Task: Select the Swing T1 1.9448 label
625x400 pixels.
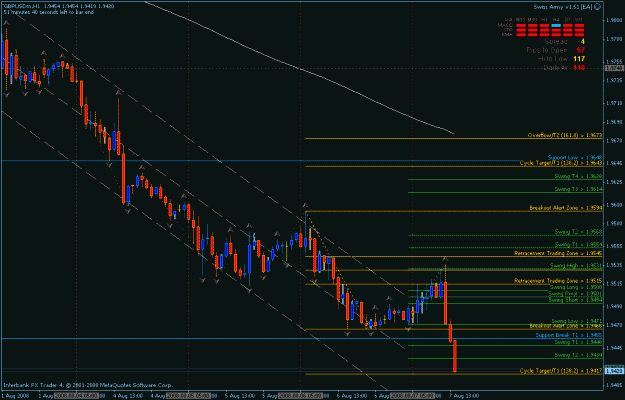Action: (578, 342)
